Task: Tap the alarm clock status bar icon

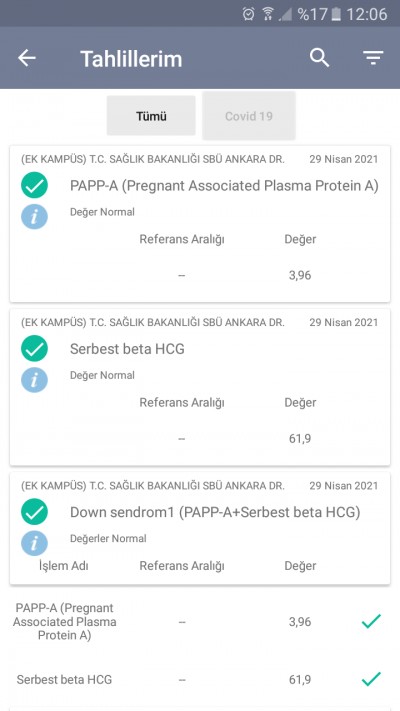Action: [x=249, y=14]
